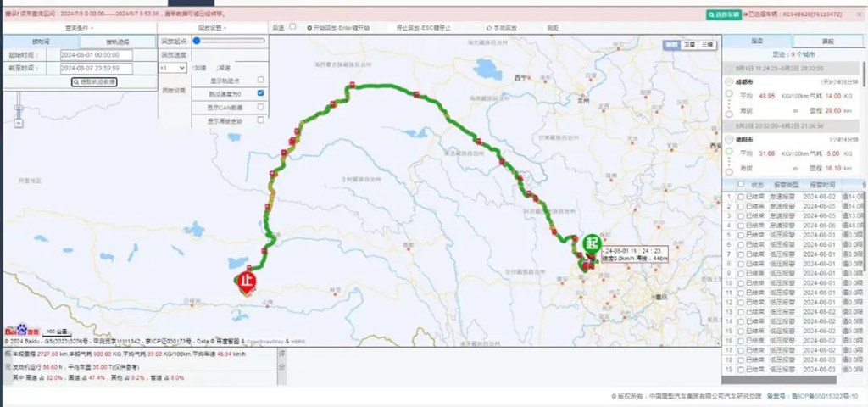Toggle checkbox next to 回放设置 in toolbar
This screenshot has width=868, height=407.
click(x=292, y=26)
